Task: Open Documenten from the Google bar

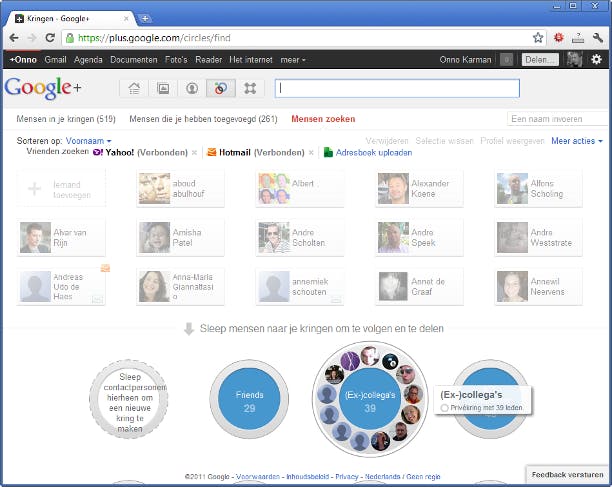Action: [x=133, y=60]
